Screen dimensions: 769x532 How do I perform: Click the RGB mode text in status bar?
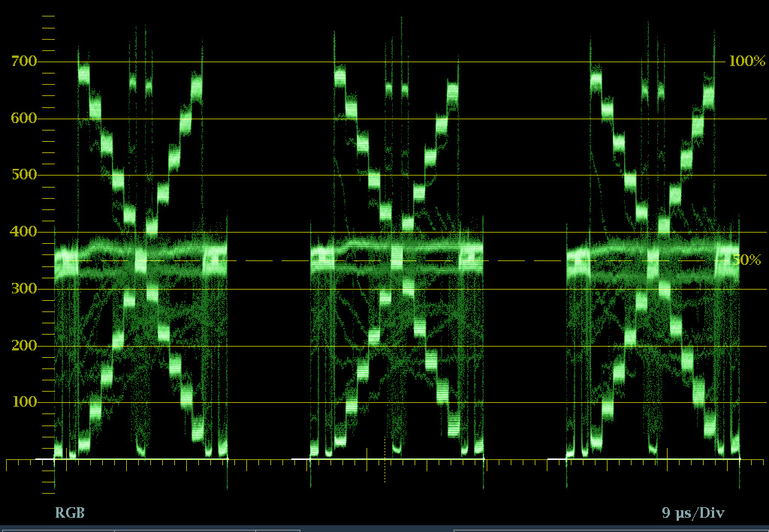(x=68, y=512)
